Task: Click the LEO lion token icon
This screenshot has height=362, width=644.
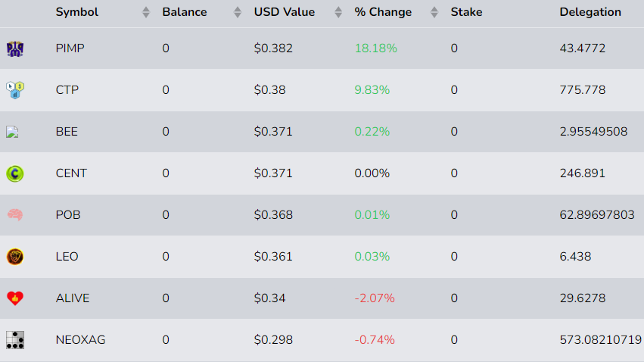Action: click(x=15, y=257)
